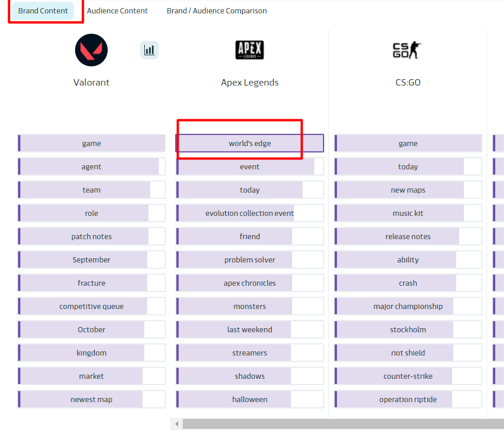Image resolution: width=504 pixels, height=437 pixels.
Task: Select the "last weekend" keyword
Action: pyautogui.click(x=250, y=330)
